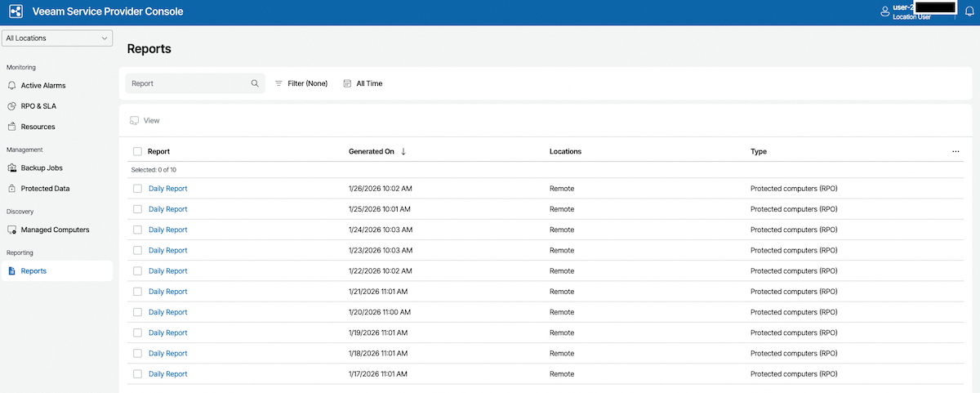
Task: Click the Reports document icon in sidebar
Action: point(11,270)
